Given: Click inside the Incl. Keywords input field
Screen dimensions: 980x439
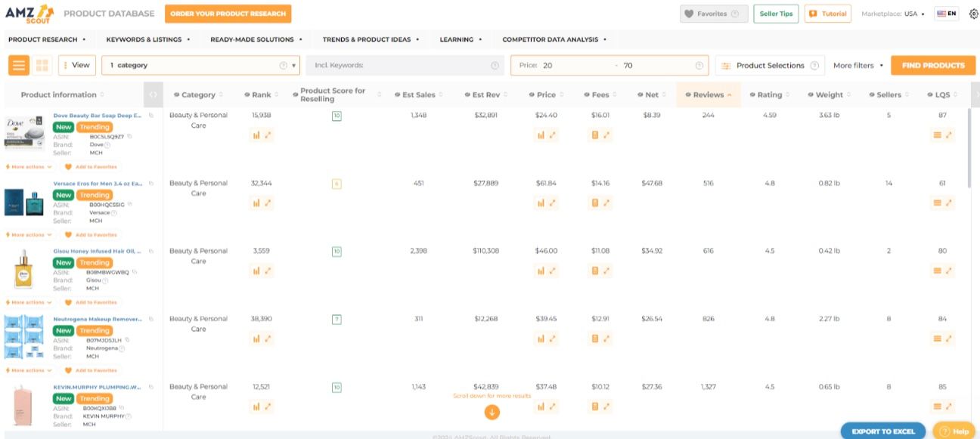Looking at the screenshot, I should coord(393,64).
